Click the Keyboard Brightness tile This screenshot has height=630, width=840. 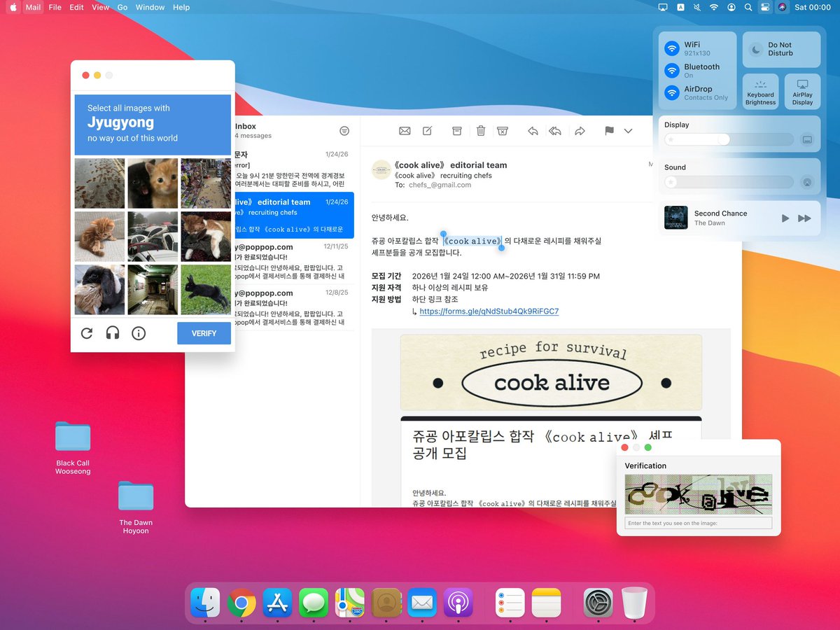(x=760, y=92)
